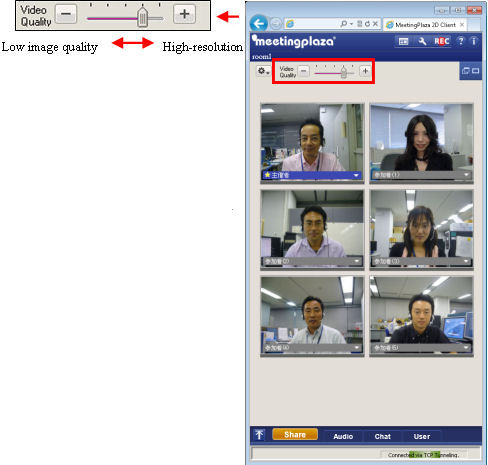Open the User tab
This screenshot has height=465, width=488.
click(422, 436)
